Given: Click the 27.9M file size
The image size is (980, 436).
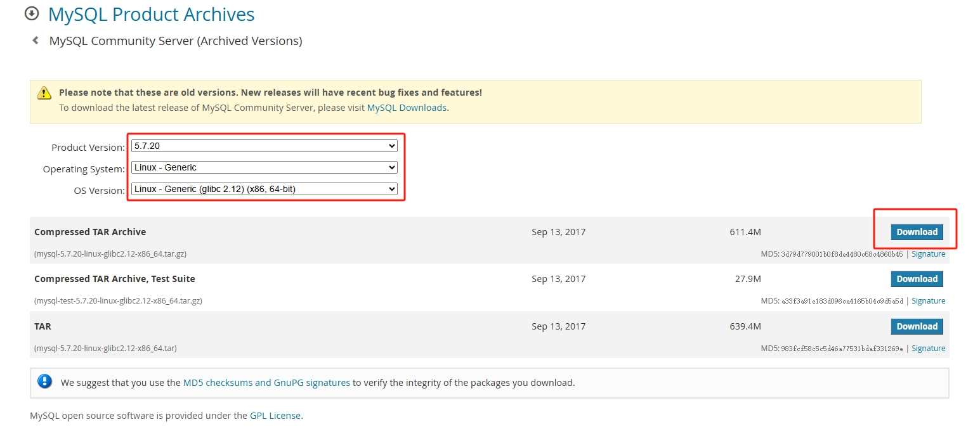Looking at the screenshot, I should pyautogui.click(x=748, y=279).
